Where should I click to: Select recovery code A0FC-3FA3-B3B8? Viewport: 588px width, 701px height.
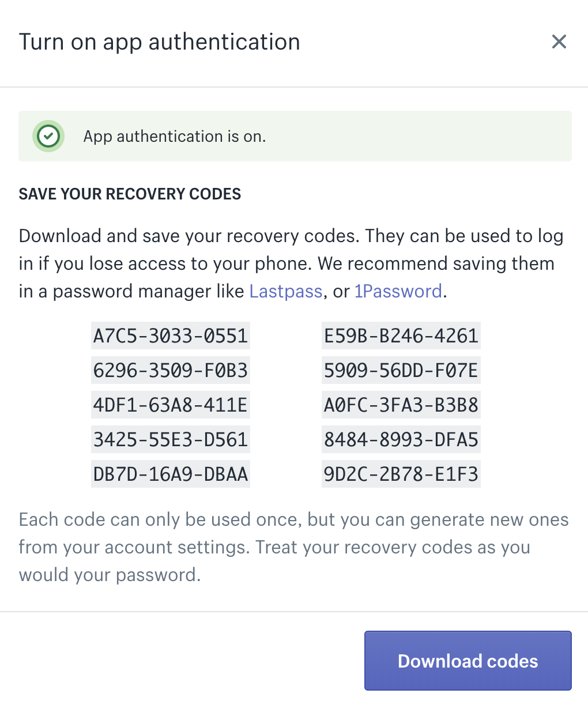point(401,405)
